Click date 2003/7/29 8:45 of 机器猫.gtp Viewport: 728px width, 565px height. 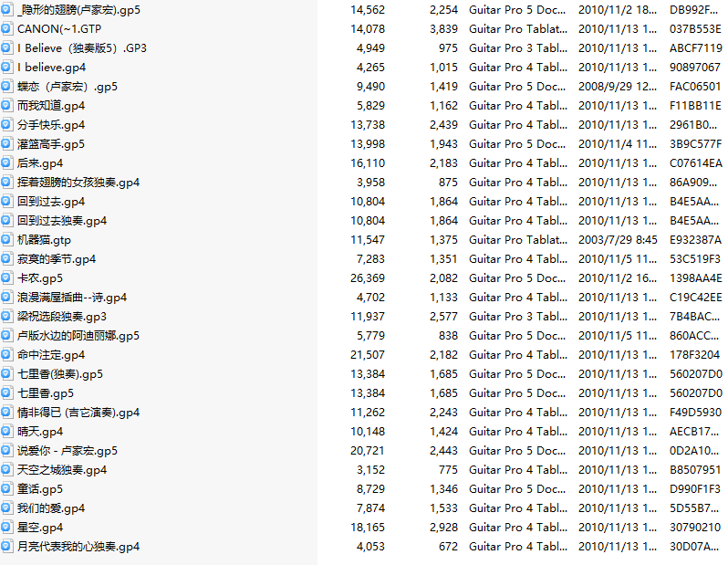click(618, 240)
